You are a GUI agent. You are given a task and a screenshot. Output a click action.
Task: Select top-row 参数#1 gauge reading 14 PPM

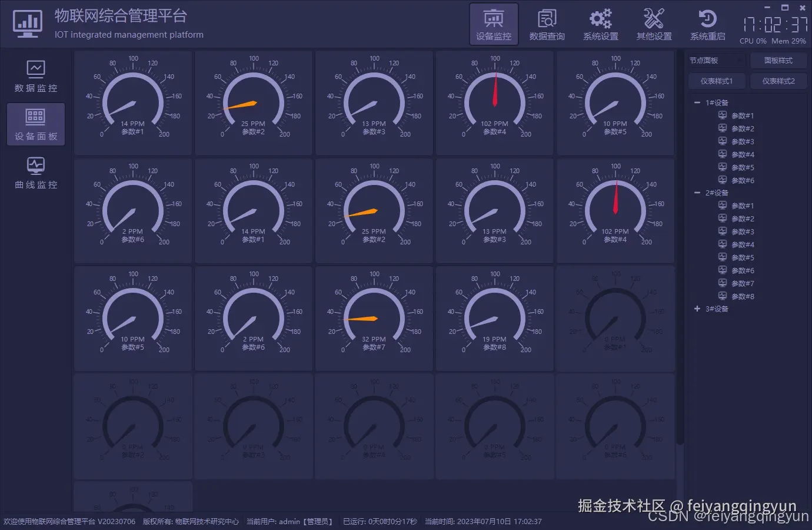133,103
